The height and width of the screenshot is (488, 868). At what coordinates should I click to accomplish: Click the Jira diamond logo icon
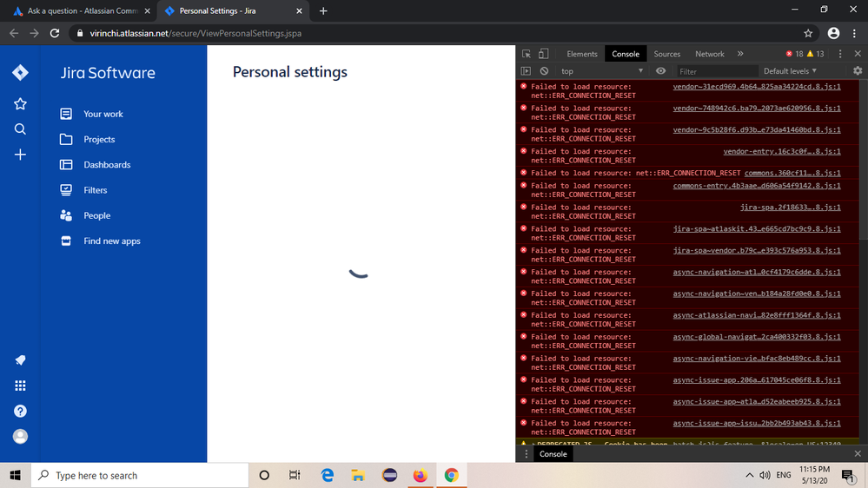(x=20, y=72)
